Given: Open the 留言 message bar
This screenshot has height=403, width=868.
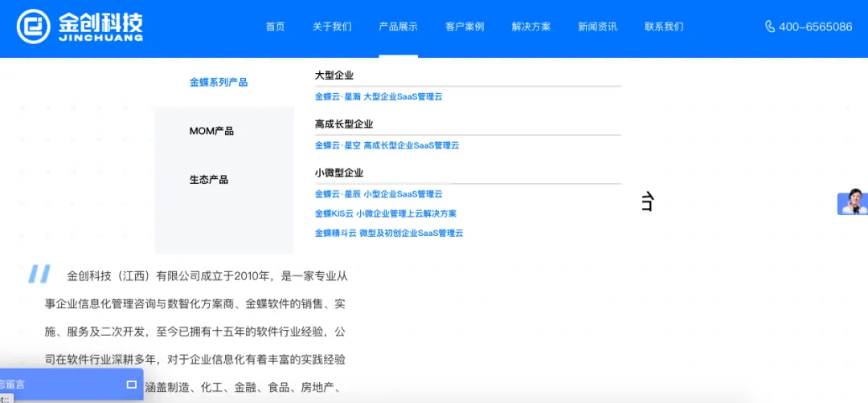Looking at the screenshot, I should tap(72, 385).
